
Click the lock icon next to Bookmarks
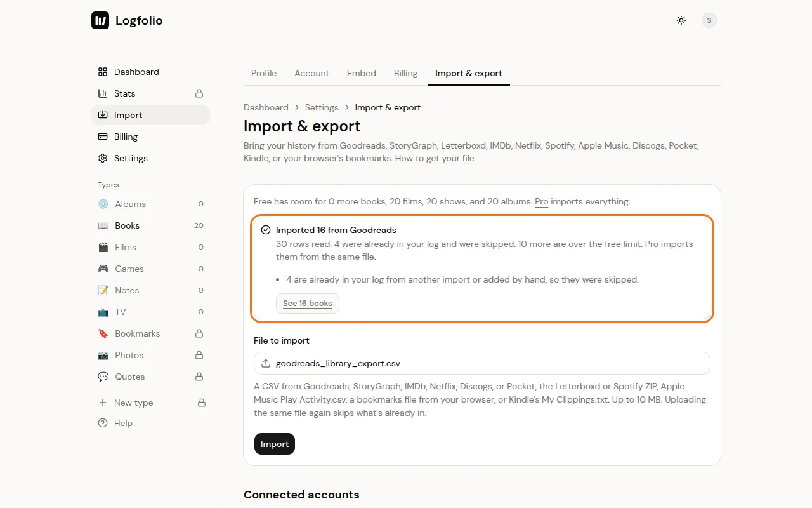pyautogui.click(x=199, y=333)
